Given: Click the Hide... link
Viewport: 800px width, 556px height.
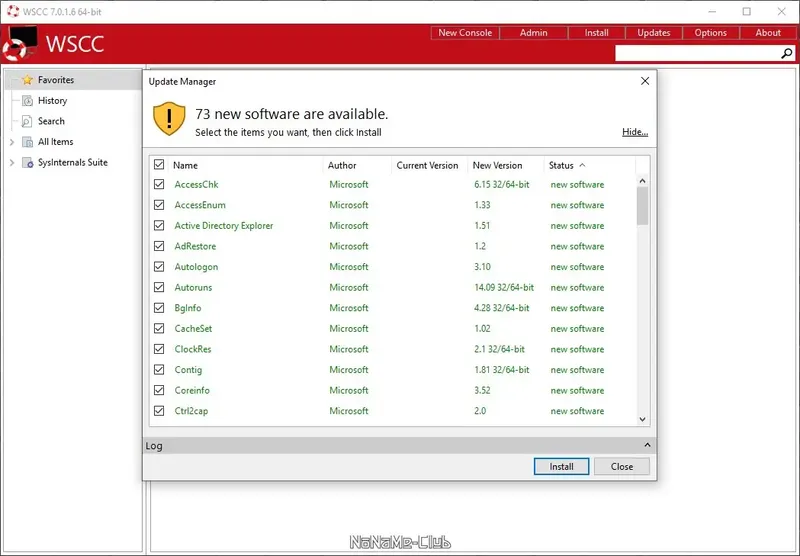Looking at the screenshot, I should point(635,132).
